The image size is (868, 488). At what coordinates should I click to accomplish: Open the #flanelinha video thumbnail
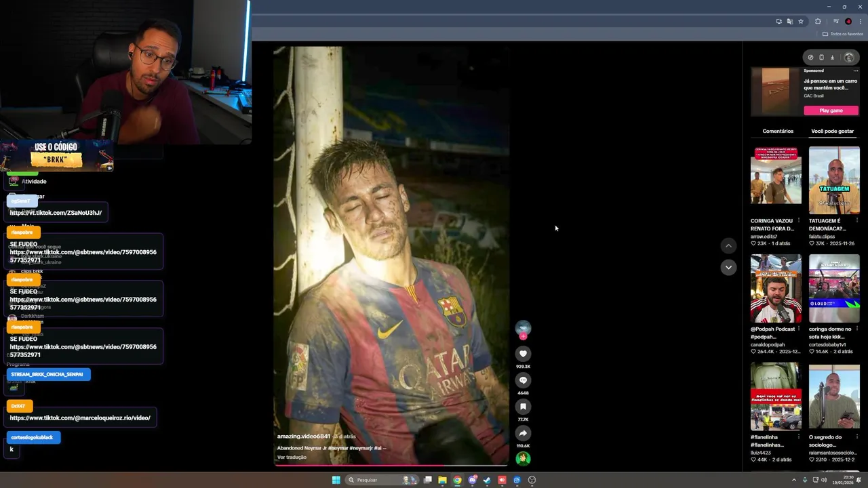point(776,396)
